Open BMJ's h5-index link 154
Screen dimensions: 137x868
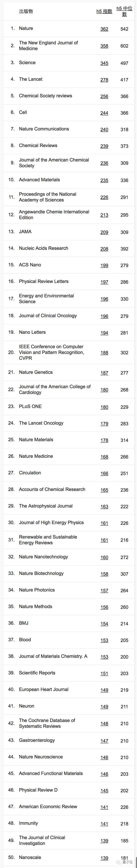click(104, 624)
